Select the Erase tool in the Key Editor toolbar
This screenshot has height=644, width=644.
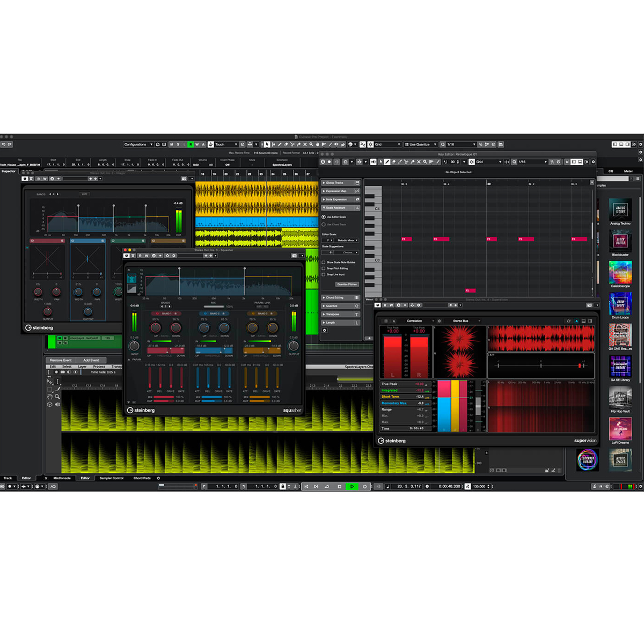[x=393, y=162]
